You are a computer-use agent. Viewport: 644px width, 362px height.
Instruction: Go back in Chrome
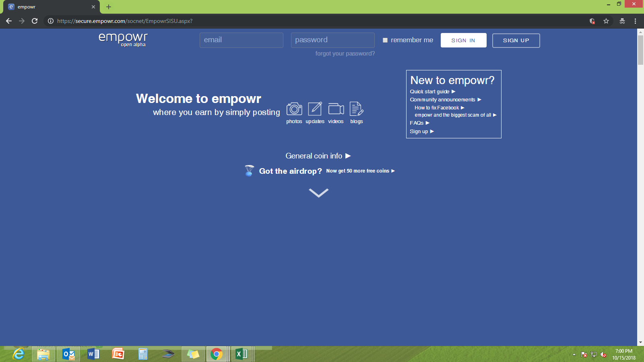coord(9,21)
